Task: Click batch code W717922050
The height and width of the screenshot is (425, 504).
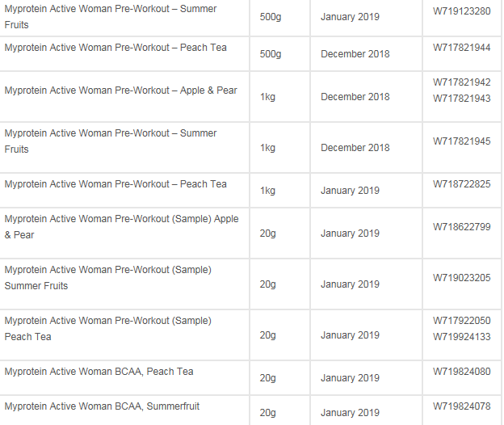Action: pyautogui.click(x=461, y=321)
